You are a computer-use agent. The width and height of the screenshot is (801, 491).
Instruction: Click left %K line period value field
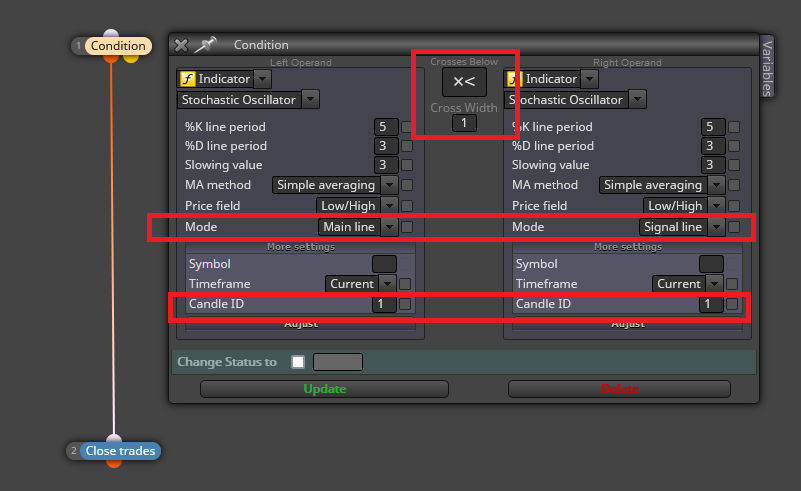point(386,127)
